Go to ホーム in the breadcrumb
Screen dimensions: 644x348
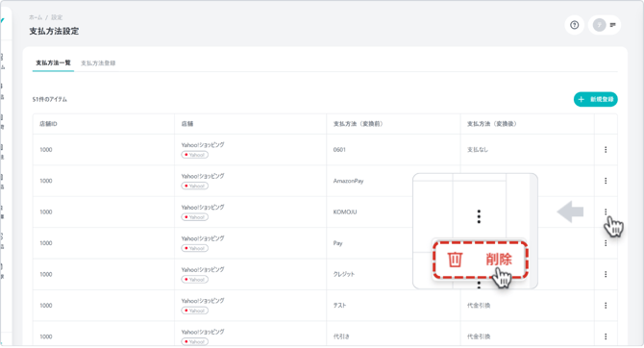click(x=36, y=17)
